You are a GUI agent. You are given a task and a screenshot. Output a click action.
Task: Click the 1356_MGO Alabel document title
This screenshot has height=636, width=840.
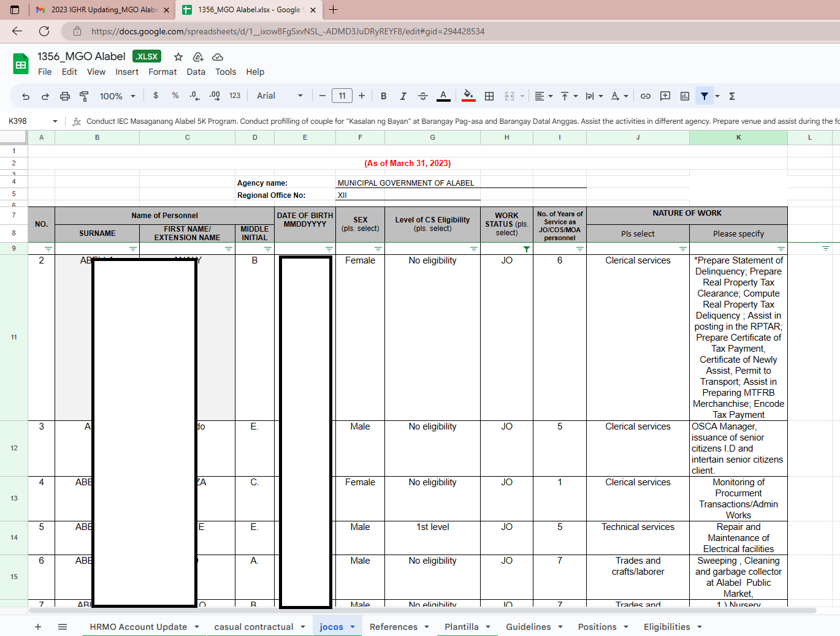[x=82, y=56]
